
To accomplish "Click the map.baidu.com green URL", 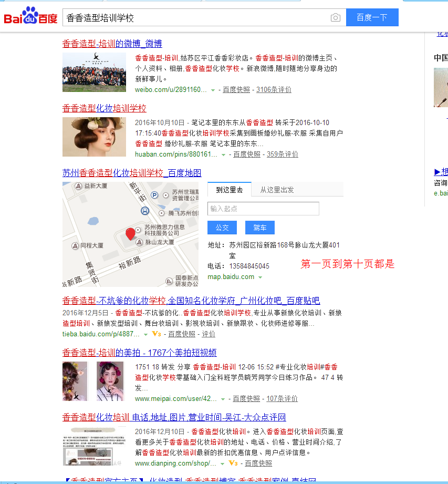I will click(x=231, y=277).
